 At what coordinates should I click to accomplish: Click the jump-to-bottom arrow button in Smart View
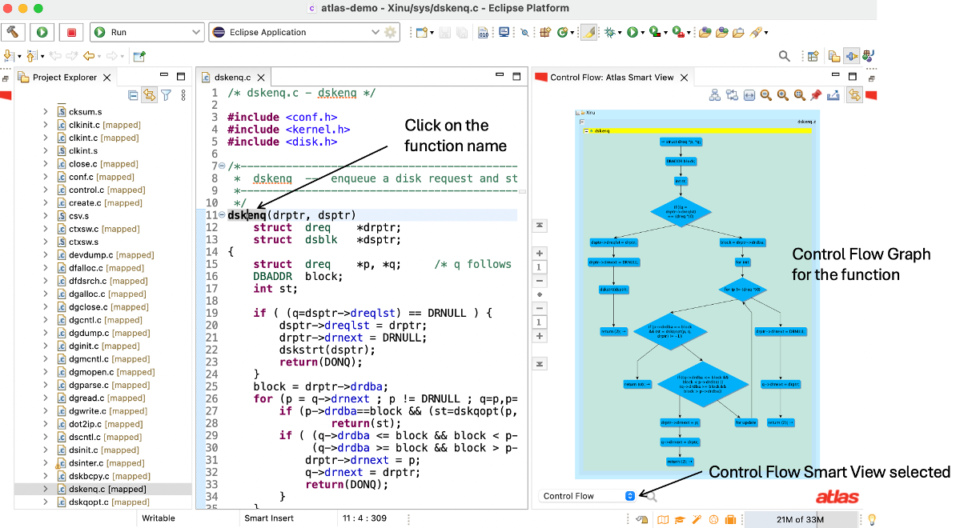pyautogui.click(x=540, y=364)
